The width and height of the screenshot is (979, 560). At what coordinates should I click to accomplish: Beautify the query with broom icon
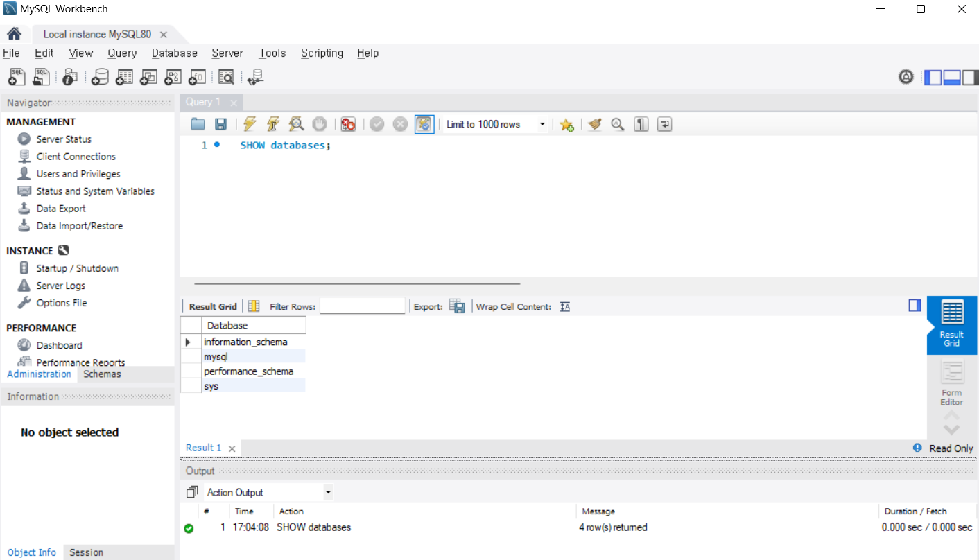[594, 124]
